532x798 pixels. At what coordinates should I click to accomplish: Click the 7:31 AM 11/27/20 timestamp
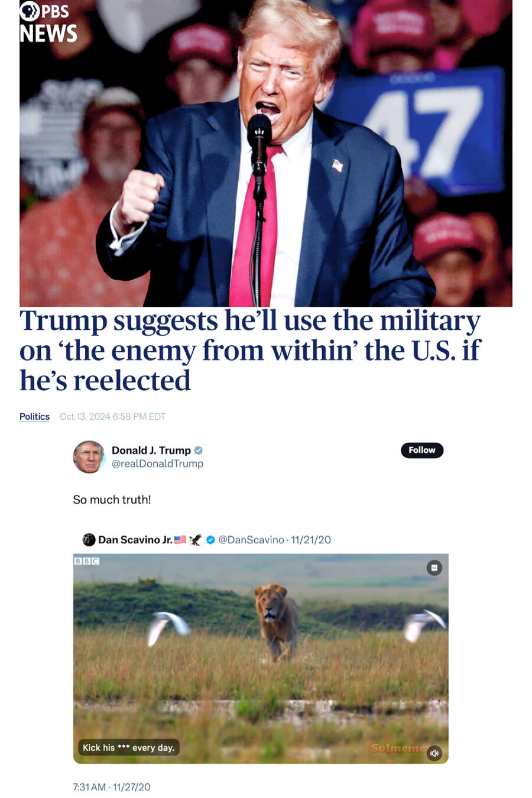coord(111,787)
